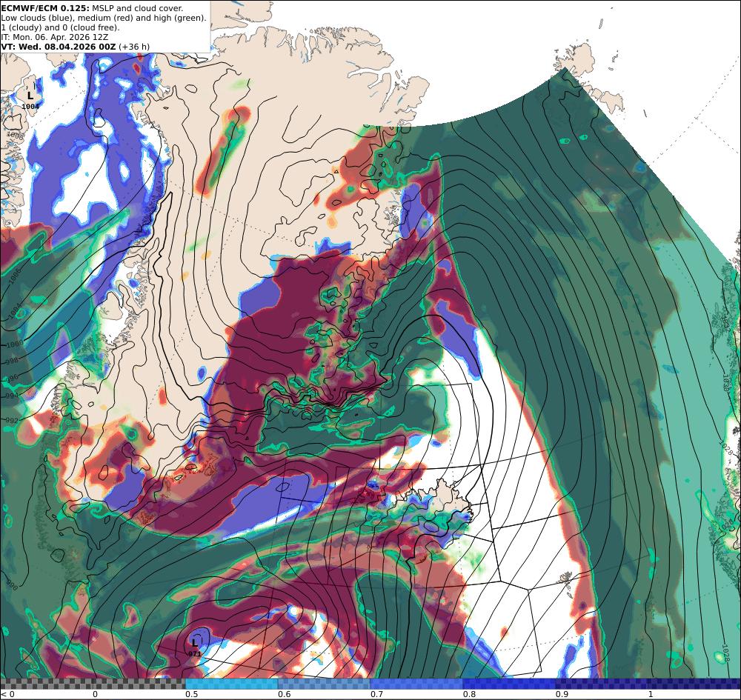Click the '996' isobar label
Viewport: 741px width, 700px height.
[11, 379]
